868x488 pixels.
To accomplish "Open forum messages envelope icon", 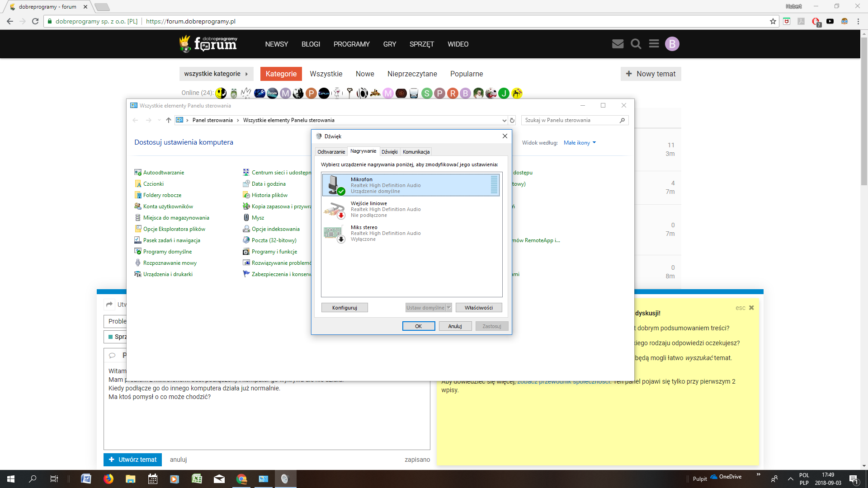I will 618,44.
